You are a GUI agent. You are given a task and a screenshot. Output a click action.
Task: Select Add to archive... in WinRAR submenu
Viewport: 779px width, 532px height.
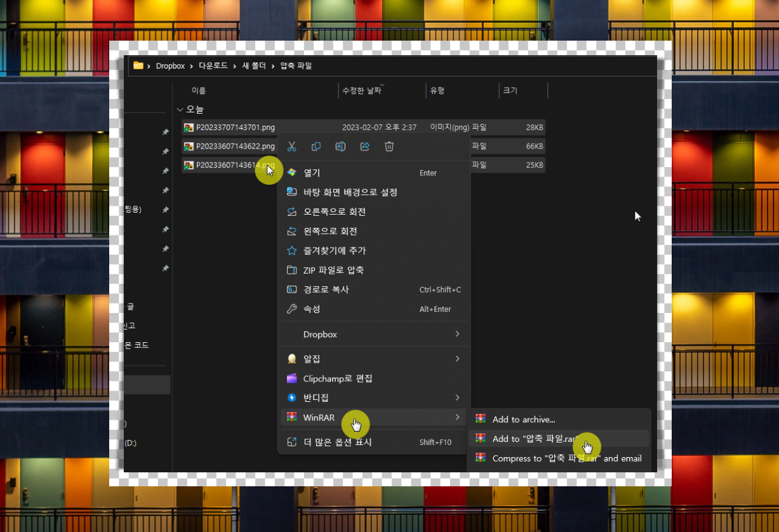[x=559, y=420]
